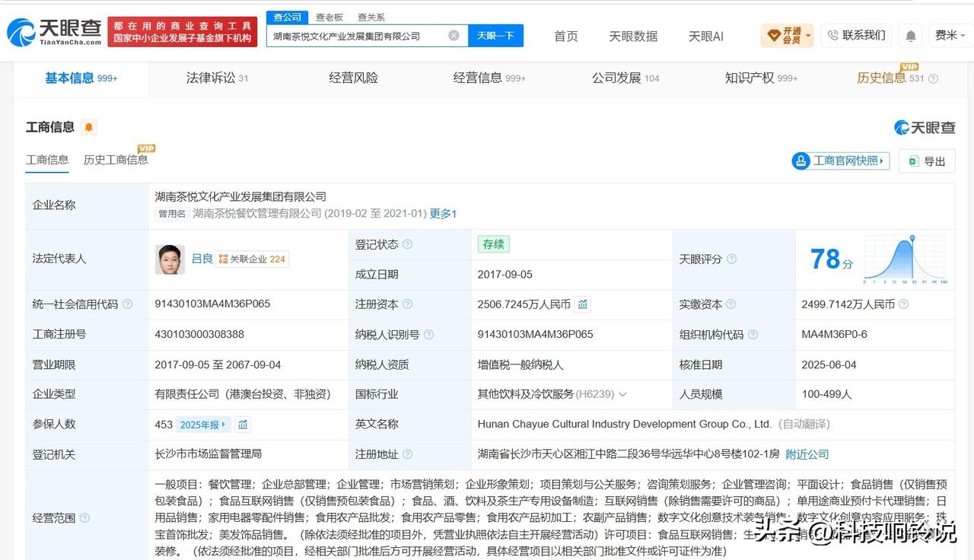Open the 知识产权 tab
974x560 pixels.
[761, 78]
